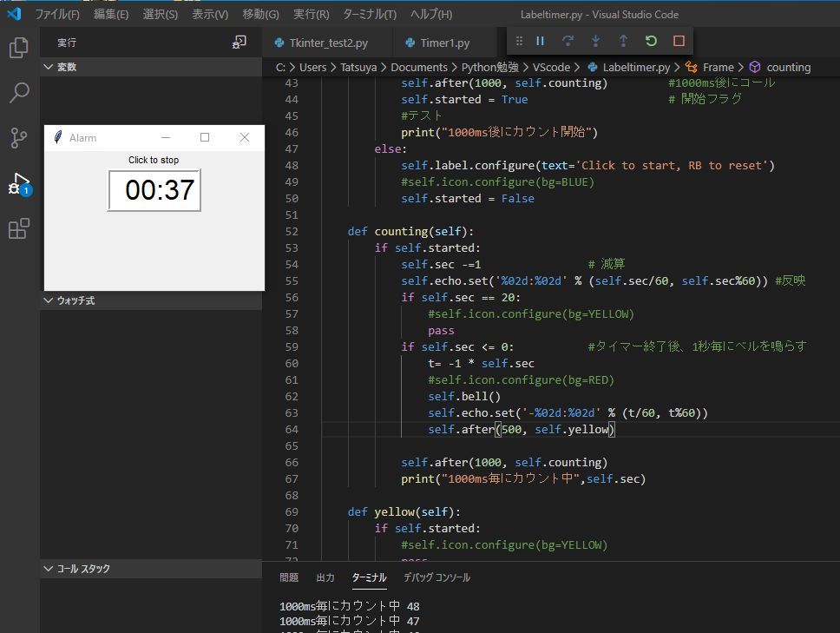Viewport: 840px width, 633px height.
Task: Click the Python勉強 breadcrumb segment
Action: (489, 68)
